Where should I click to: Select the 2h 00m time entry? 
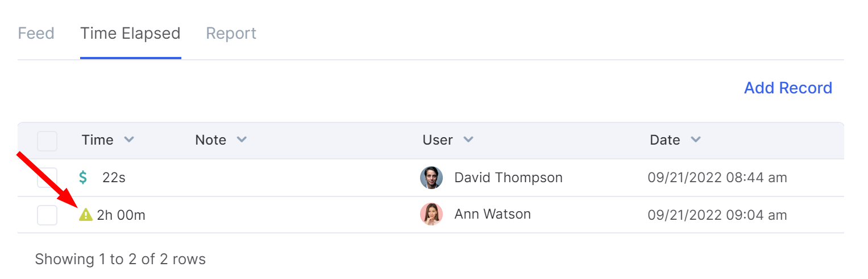(121, 215)
